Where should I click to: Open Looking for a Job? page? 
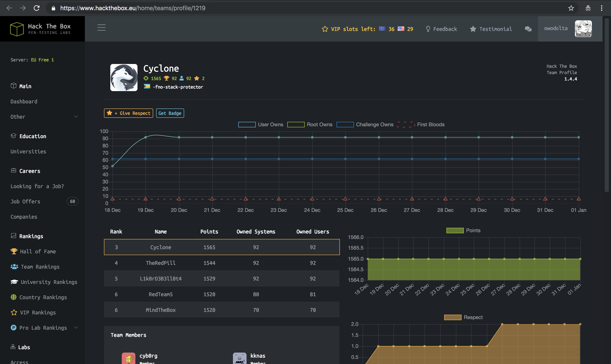pos(37,186)
